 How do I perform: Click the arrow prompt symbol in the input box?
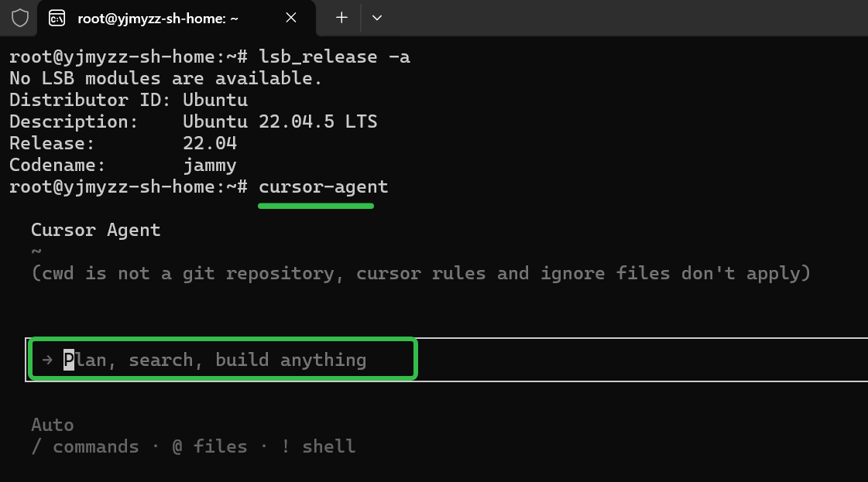47,360
